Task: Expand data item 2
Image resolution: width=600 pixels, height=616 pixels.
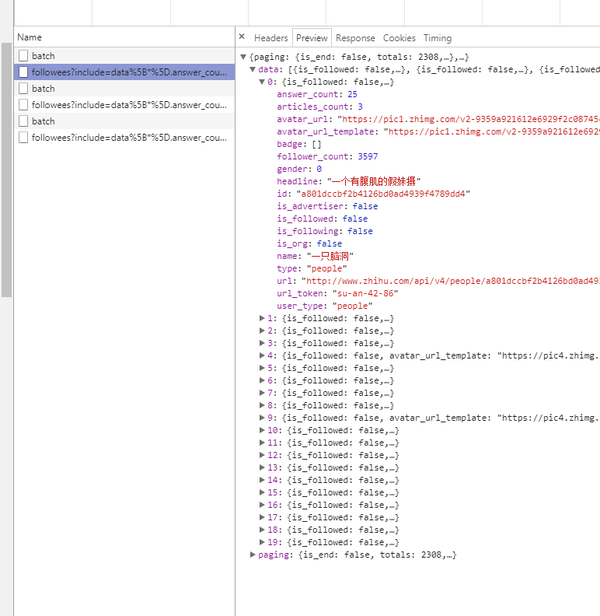Action: pos(262,331)
